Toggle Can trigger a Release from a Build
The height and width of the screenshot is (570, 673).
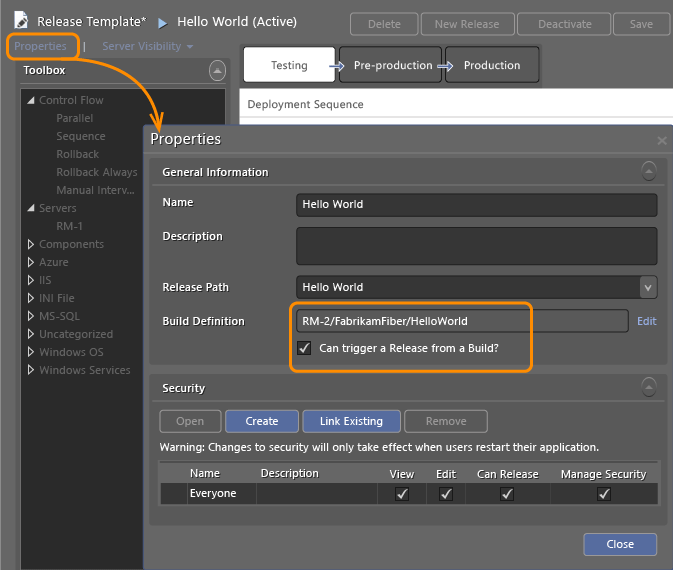(x=305, y=348)
